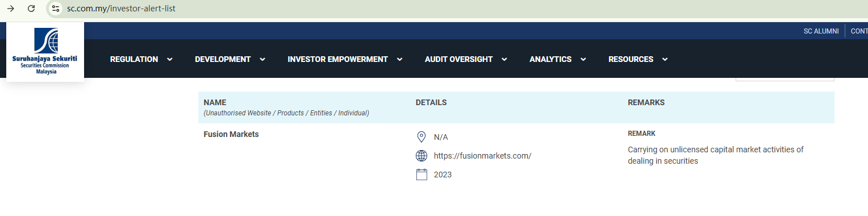Open site information icon in address bar
868x216 pixels.
(x=55, y=9)
